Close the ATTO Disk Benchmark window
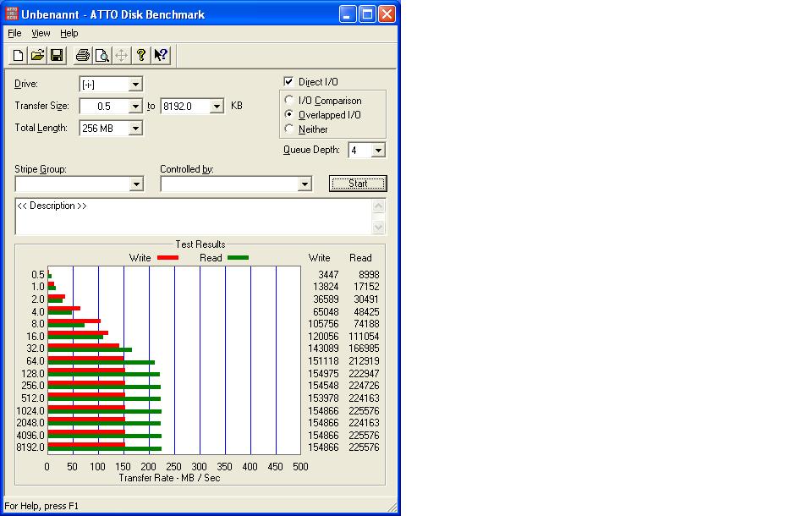The height and width of the screenshot is (516, 812). pos(387,14)
